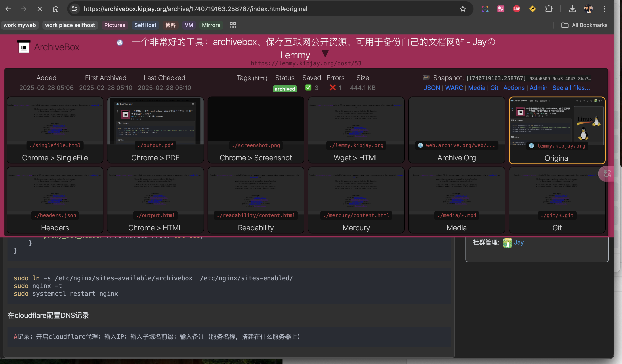Open the Extensions puzzle menu
This screenshot has height=364, width=622.
coord(548,9)
